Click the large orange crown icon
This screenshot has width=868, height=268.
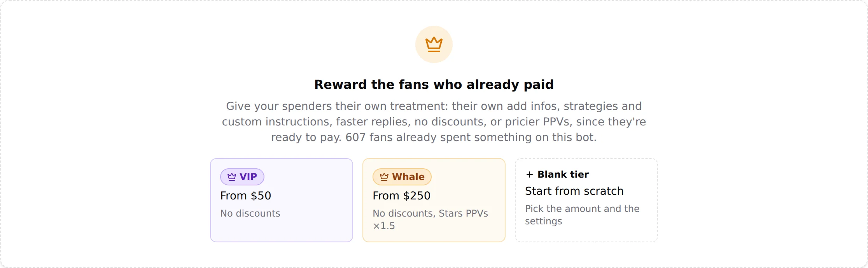pyautogui.click(x=434, y=44)
